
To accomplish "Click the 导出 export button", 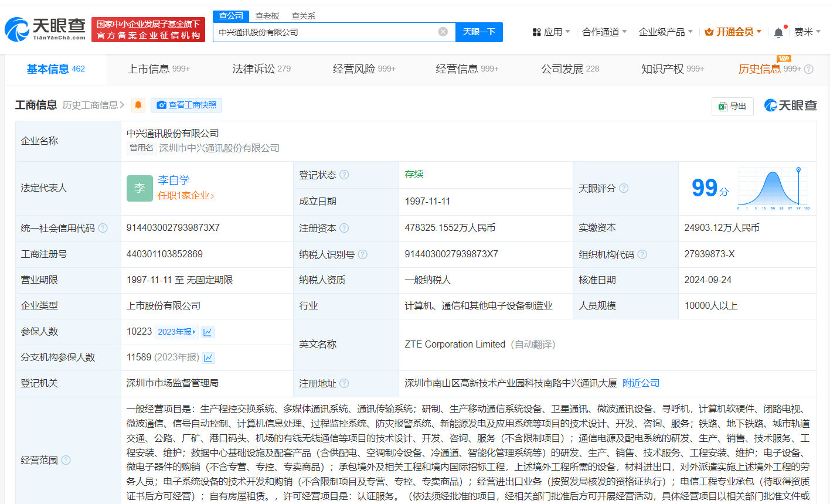I will (x=733, y=106).
